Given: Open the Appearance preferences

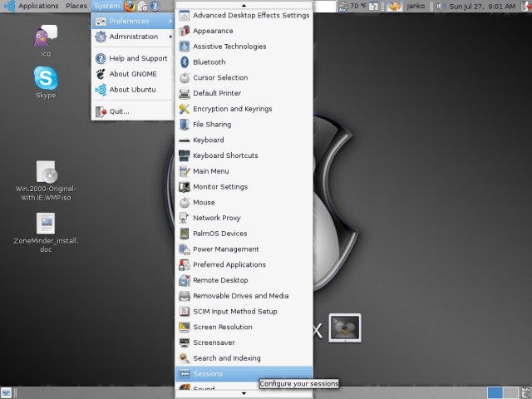Looking at the screenshot, I should click(244, 31).
